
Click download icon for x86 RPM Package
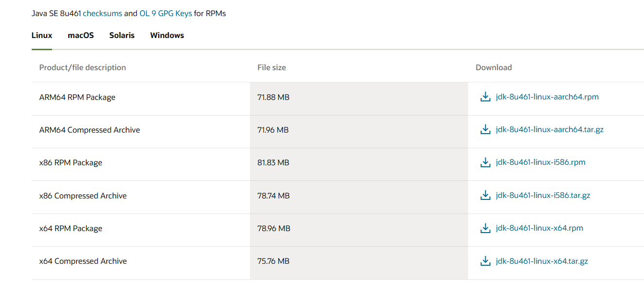(485, 162)
